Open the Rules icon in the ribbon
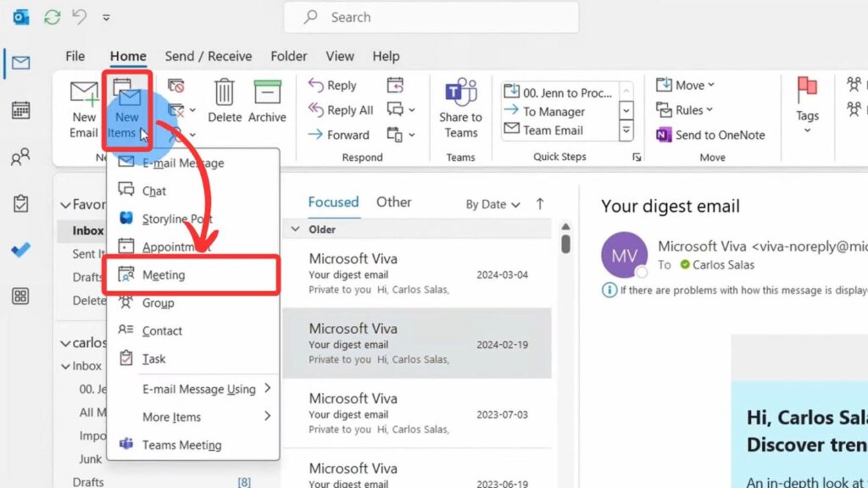The image size is (868, 488). click(x=685, y=109)
